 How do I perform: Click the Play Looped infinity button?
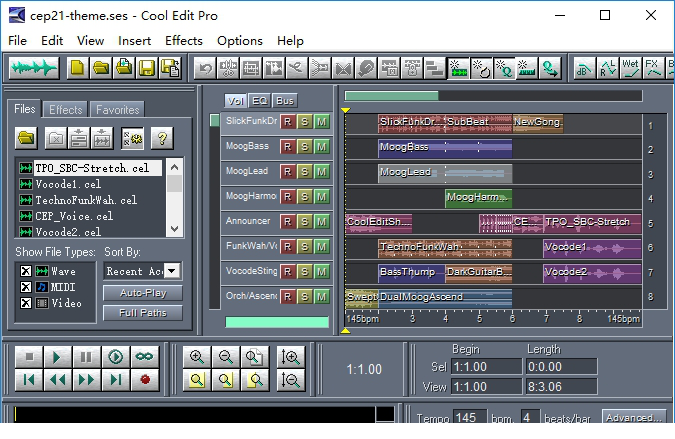point(144,357)
